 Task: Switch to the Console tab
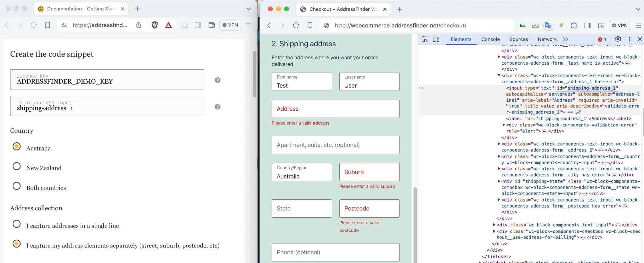490,39
